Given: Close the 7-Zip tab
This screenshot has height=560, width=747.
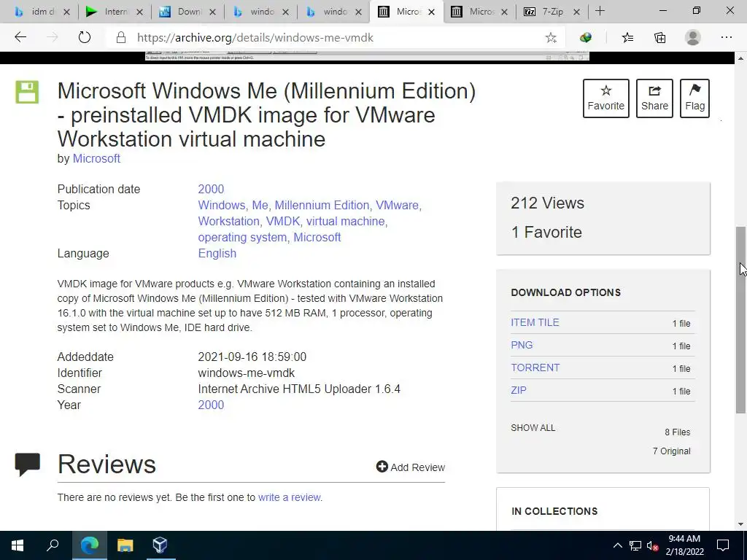Looking at the screenshot, I should pos(576,12).
